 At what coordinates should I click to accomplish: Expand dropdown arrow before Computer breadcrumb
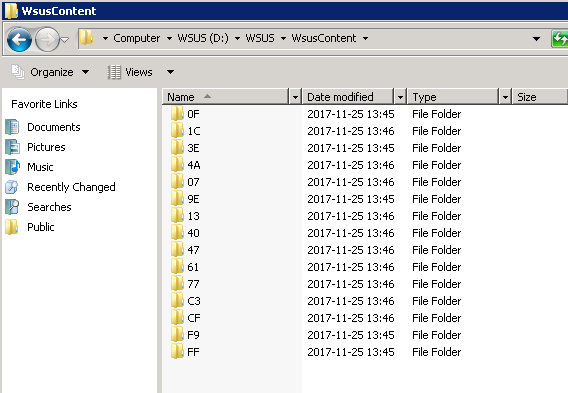click(x=105, y=38)
